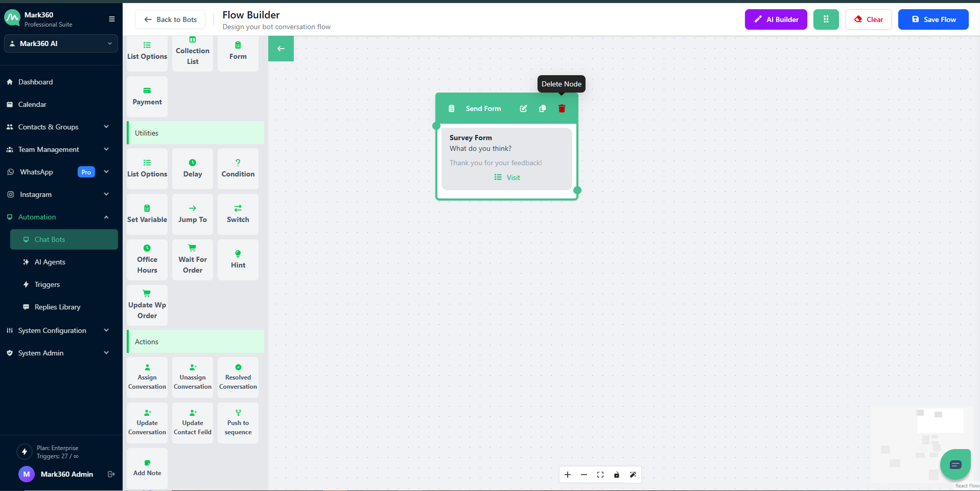The width and height of the screenshot is (980, 491).
Task: Open the AI Agents menu item
Action: point(50,262)
